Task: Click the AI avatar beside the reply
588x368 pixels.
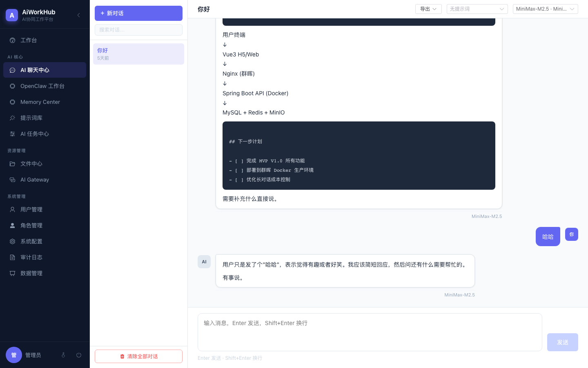Action: tap(204, 262)
